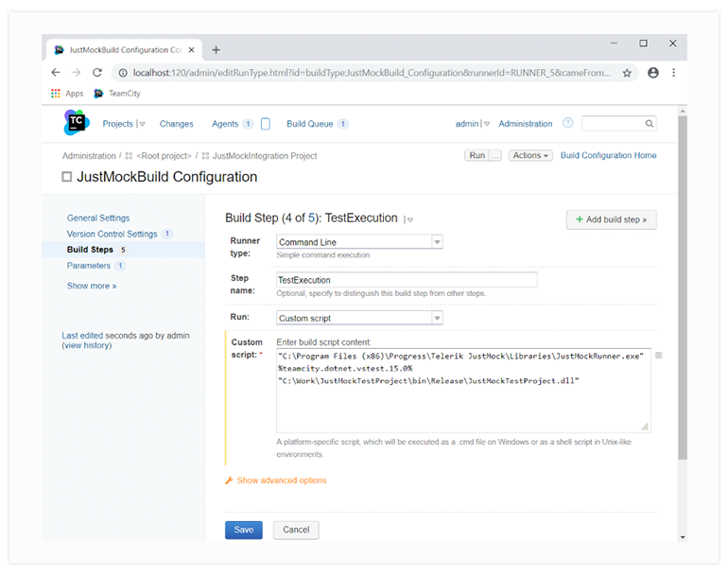
Task: Open General Settings in sidebar
Action: click(x=98, y=218)
